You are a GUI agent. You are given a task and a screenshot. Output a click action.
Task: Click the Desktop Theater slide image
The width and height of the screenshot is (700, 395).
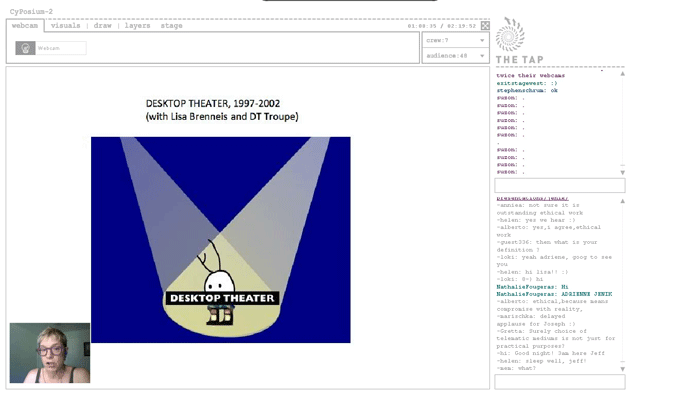click(221, 240)
